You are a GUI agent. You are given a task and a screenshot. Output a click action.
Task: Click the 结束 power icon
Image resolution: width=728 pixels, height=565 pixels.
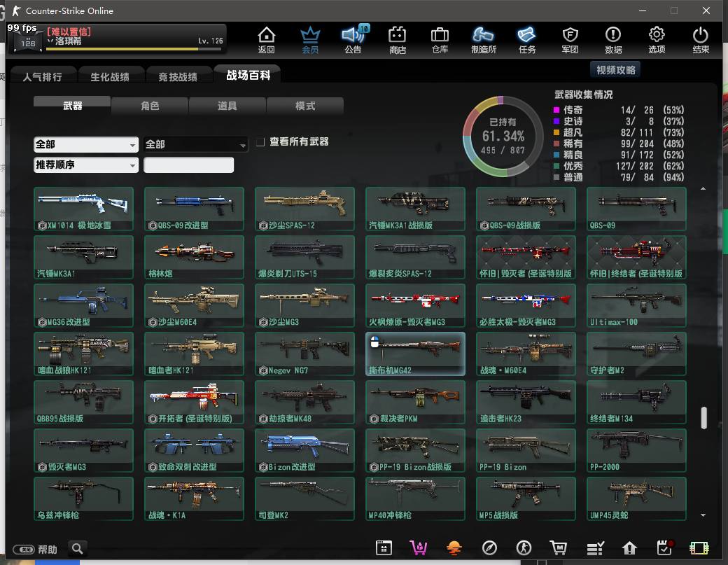click(x=700, y=40)
